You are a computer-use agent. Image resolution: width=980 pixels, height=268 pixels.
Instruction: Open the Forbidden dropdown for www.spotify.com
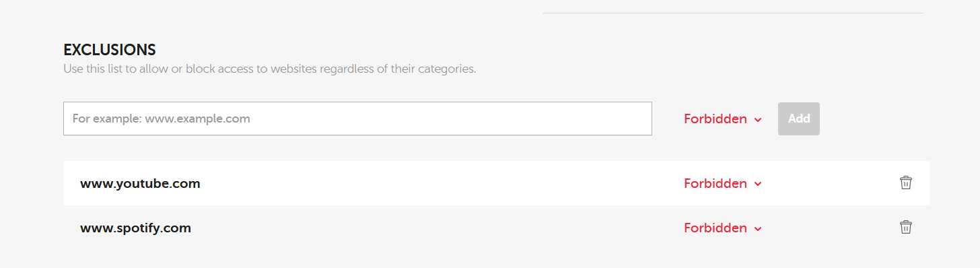pyautogui.click(x=723, y=228)
